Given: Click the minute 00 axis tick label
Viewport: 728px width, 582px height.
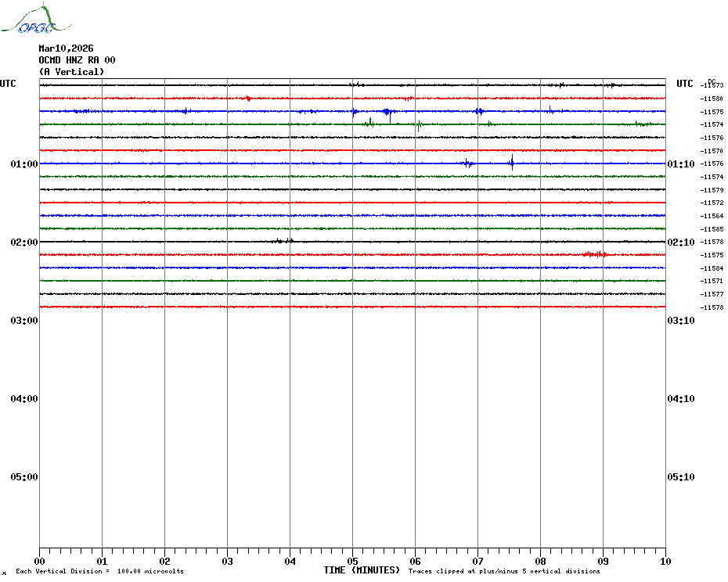Looking at the screenshot, I should click(39, 561).
